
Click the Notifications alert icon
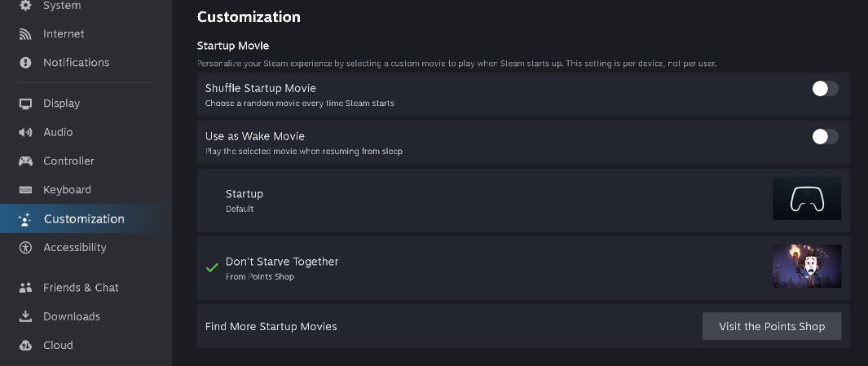[x=25, y=63]
